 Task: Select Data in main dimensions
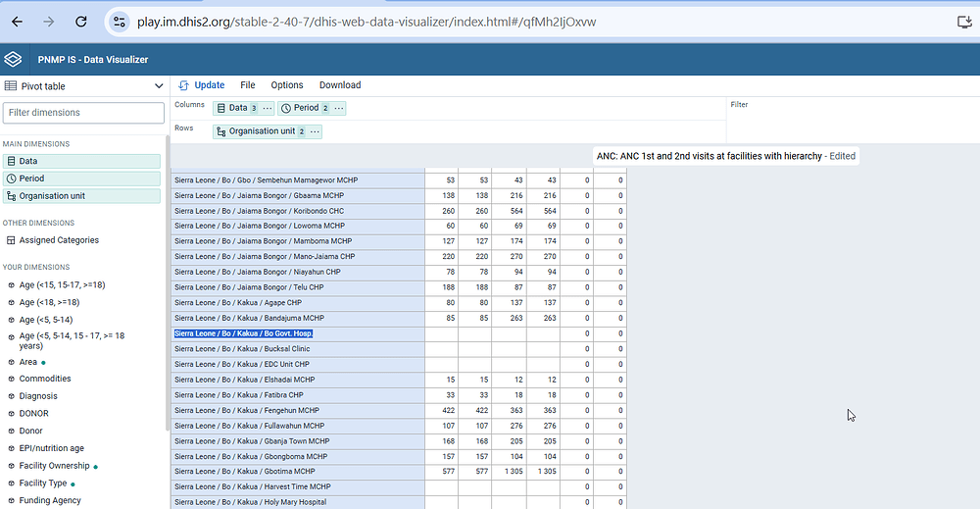(x=81, y=161)
